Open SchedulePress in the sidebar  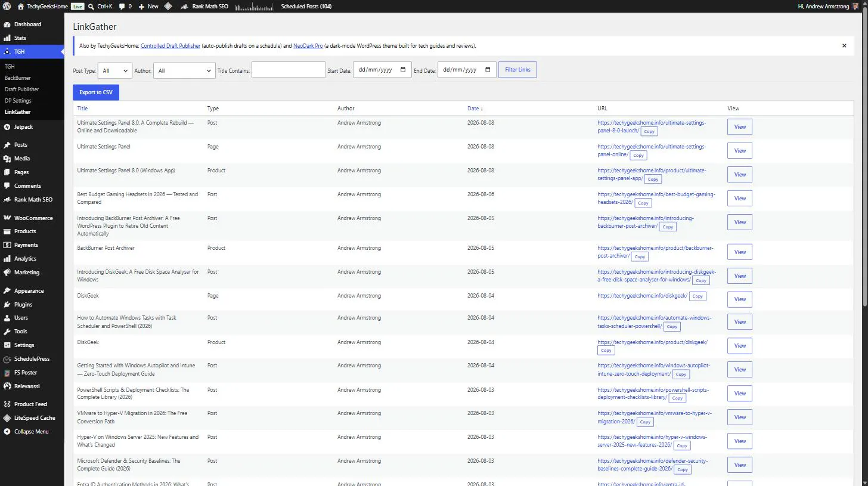pos(32,359)
